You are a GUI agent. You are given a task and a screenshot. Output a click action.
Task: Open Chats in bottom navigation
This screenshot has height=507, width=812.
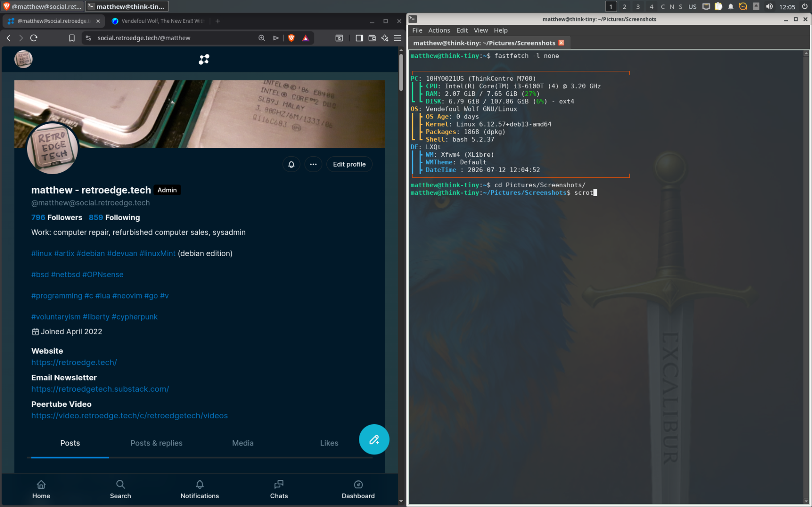click(279, 489)
